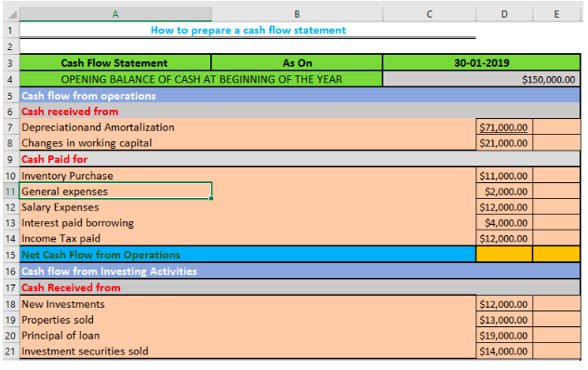Select the $71,000.00 value cell

coord(504,127)
